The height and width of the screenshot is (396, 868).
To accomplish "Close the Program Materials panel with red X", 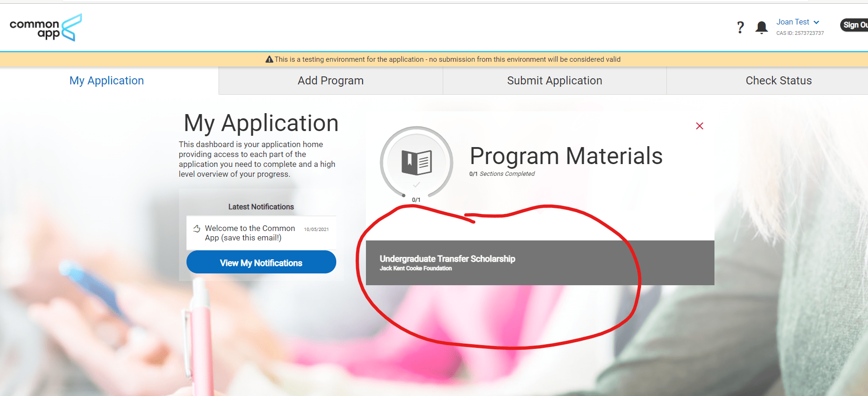I will tap(699, 126).
